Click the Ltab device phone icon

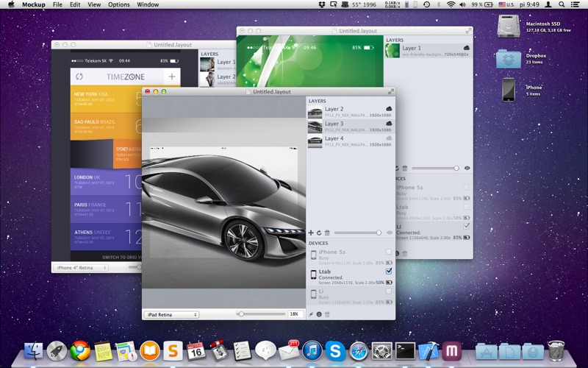coord(314,275)
